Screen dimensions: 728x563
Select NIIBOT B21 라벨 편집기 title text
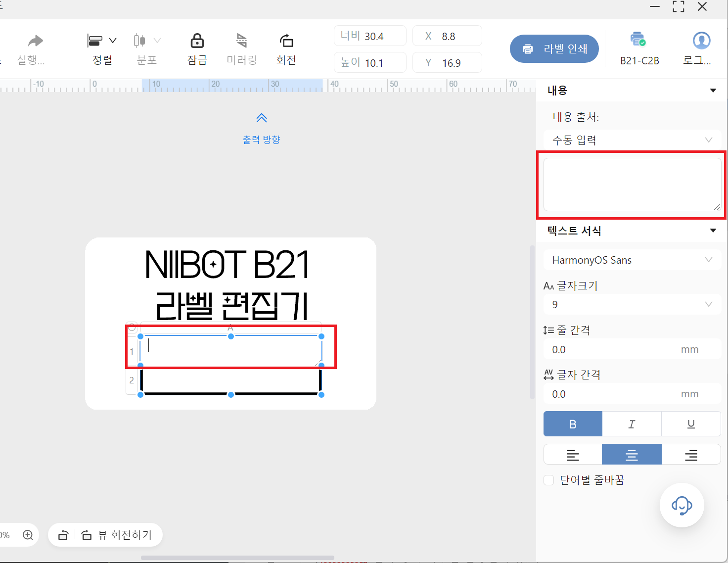tap(228, 285)
